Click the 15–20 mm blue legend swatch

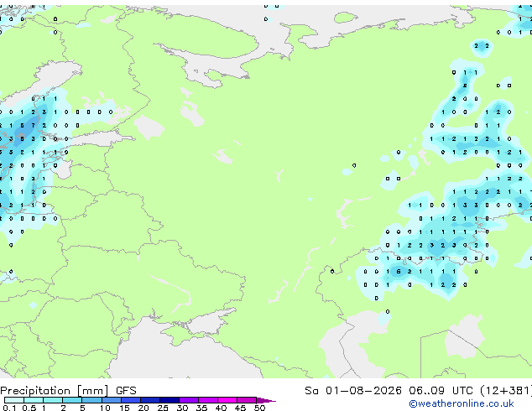tap(131, 400)
